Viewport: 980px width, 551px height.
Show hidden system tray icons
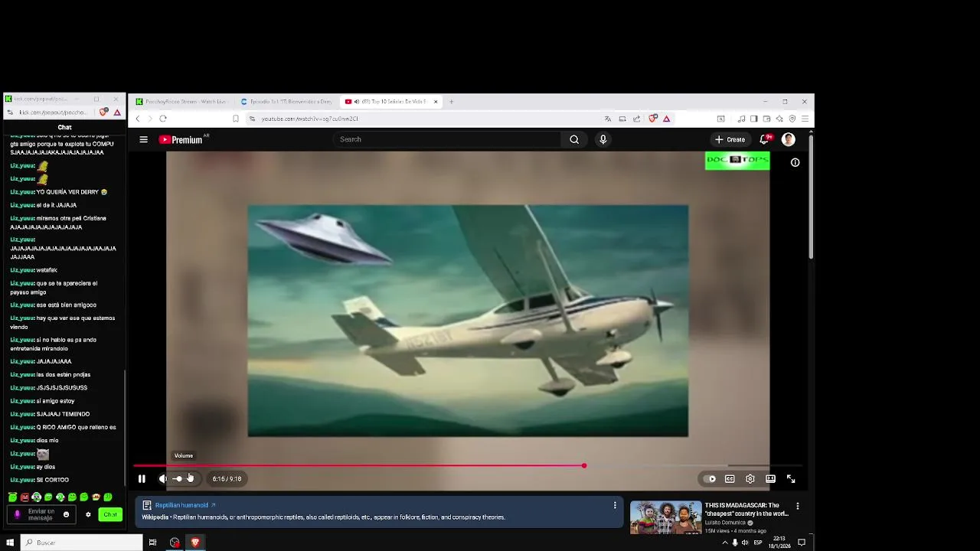[x=725, y=543]
